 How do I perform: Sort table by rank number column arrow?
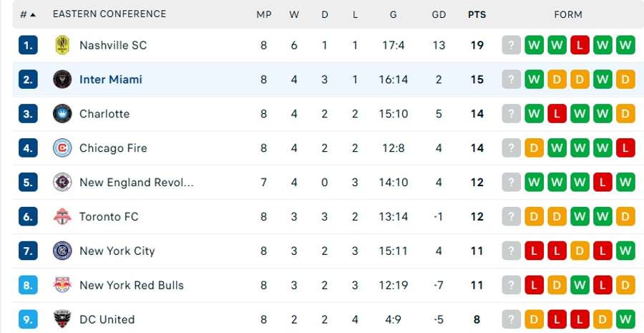(x=33, y=14)
